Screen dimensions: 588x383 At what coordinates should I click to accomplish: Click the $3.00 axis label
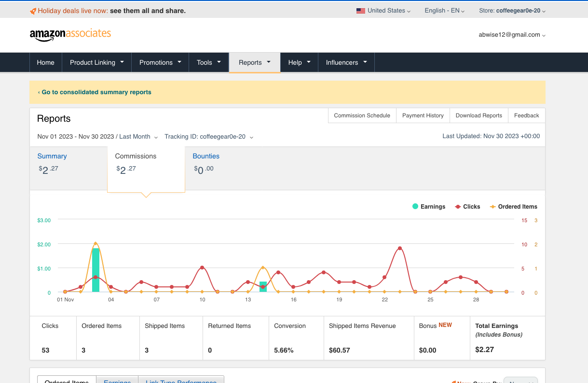[44, 220]
